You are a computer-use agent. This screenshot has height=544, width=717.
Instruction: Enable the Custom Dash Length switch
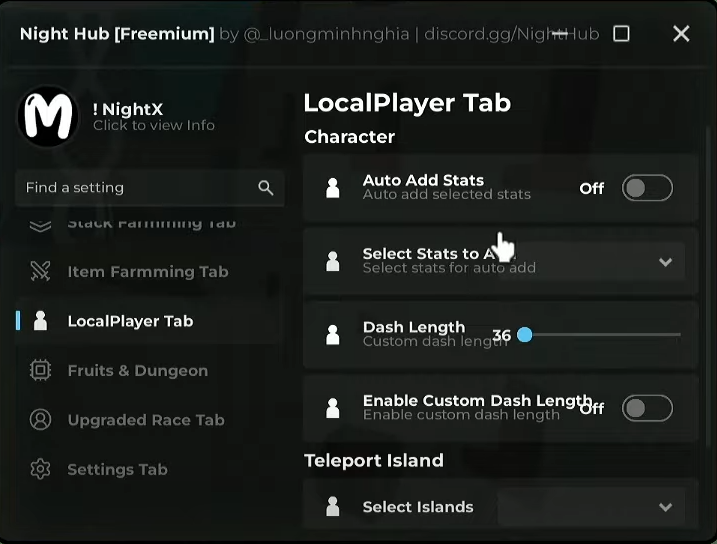click(x=646, y=408)
